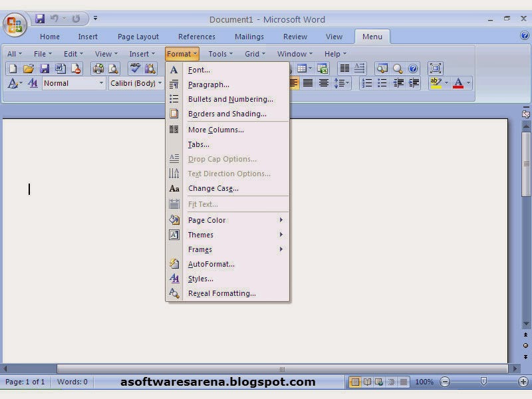Viewport: 532px width, 399px height.
Task: Click the Insert Excel spreadsheet icon
Action: 323,68
